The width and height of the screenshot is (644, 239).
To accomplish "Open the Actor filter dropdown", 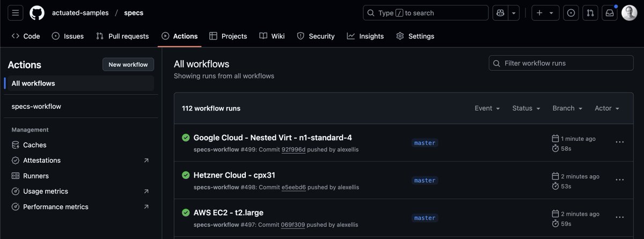I will tap(607, 108).
